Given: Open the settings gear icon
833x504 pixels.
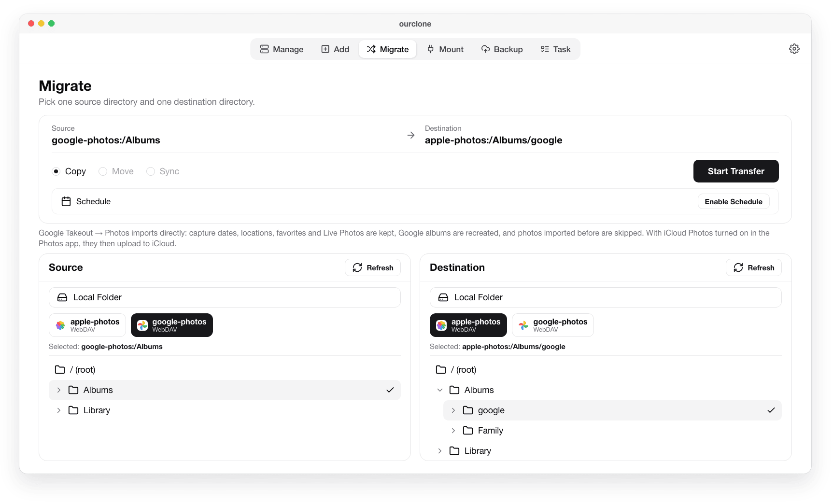Looking at the screenshot, I should pos(794,49).
